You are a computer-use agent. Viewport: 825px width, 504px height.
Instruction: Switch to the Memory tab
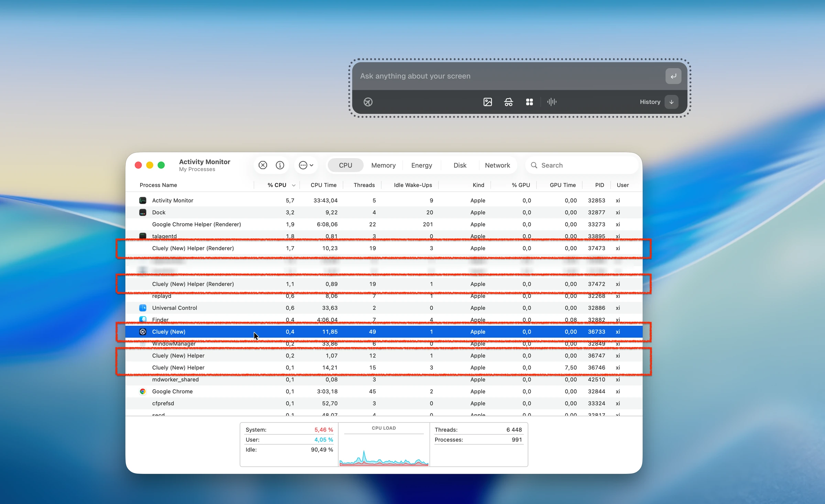pyautogui.click(x=383, y=165)
